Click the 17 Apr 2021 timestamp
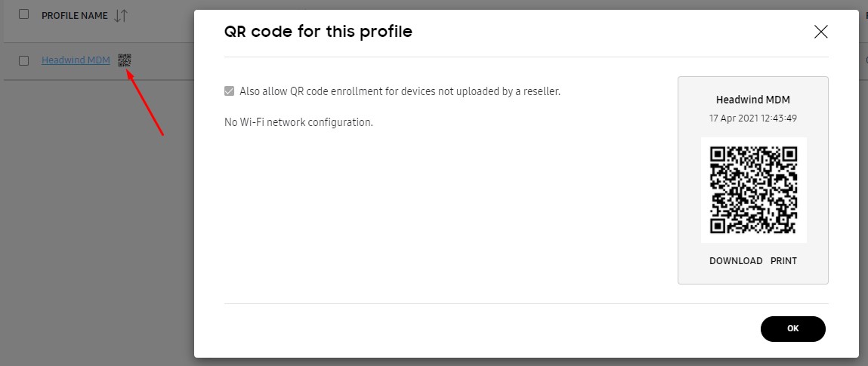 [x=753, y=118]
